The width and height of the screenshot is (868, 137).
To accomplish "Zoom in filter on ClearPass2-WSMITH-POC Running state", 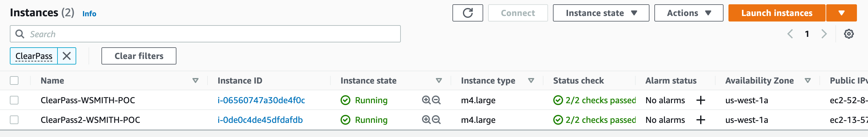I will (426, 120).
